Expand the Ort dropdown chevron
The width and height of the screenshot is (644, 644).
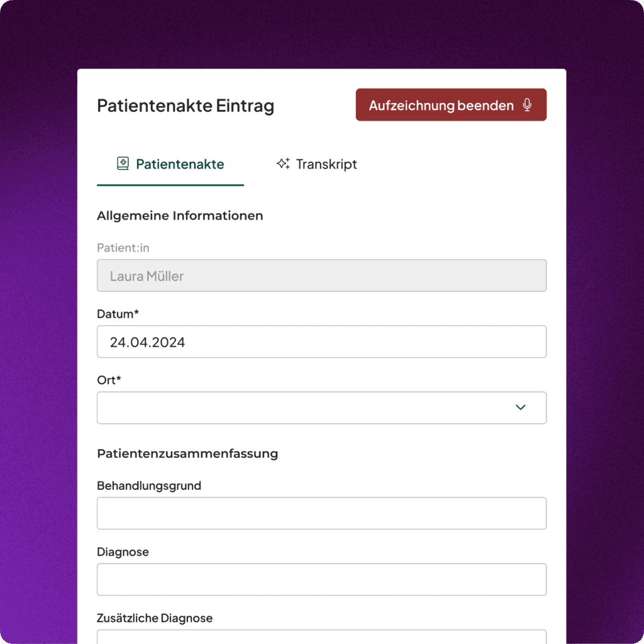click(520, 408)
